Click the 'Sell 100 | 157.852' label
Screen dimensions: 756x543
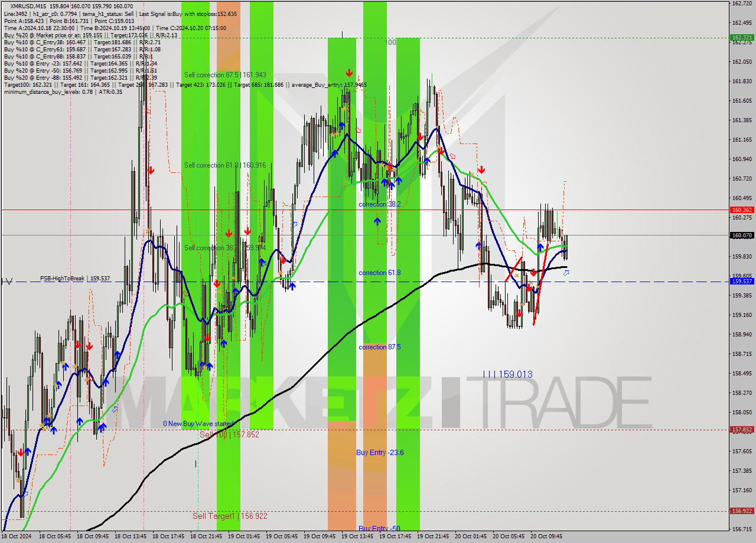[x=229, y=434]
